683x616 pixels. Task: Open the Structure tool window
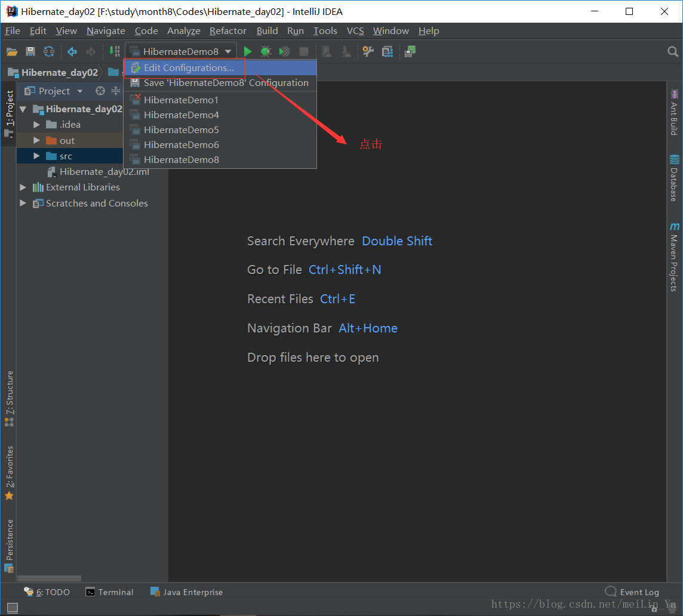point(9,398)
